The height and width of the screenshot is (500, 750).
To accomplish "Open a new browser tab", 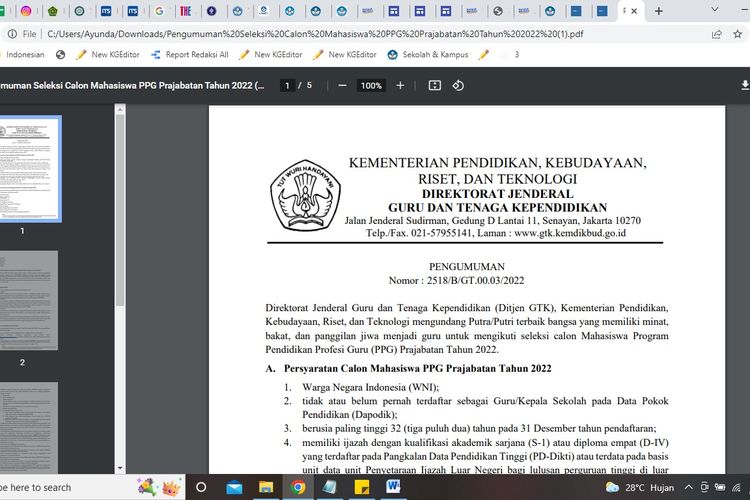I will click(x=659, y=11).
